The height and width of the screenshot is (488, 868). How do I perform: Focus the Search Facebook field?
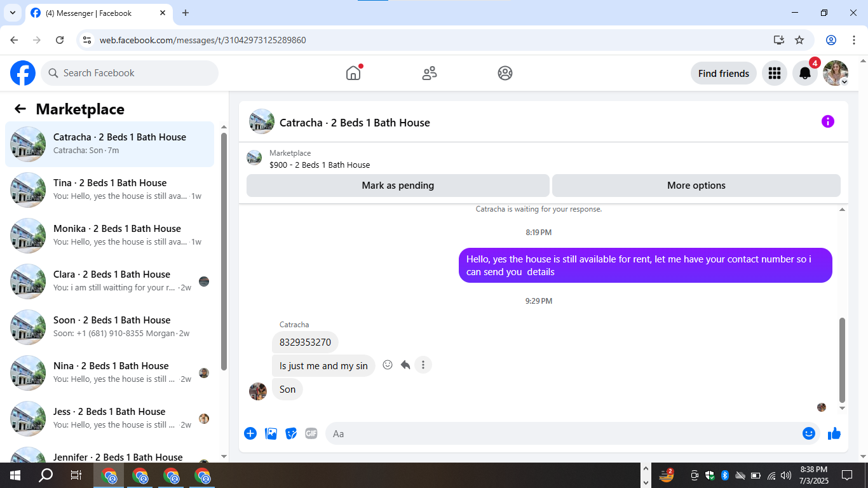pos(130,73)
